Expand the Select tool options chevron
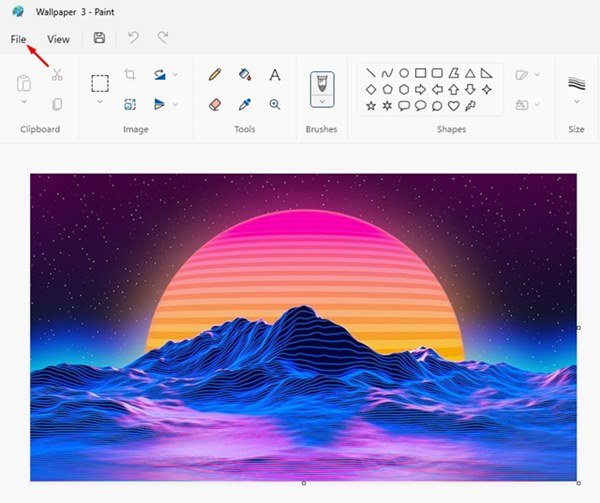Image resolution: width=600 pixels, height=503 pixels. pyautogui.click(x=100, y=102)
